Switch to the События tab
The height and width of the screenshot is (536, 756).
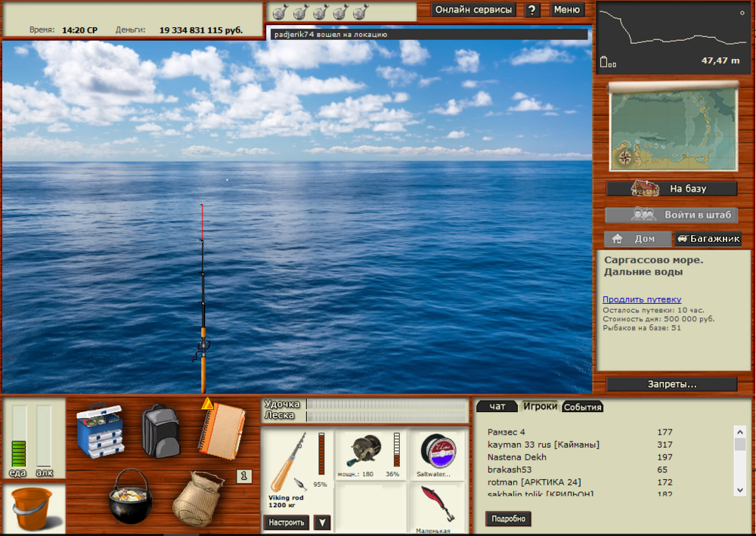click(582, 406)
